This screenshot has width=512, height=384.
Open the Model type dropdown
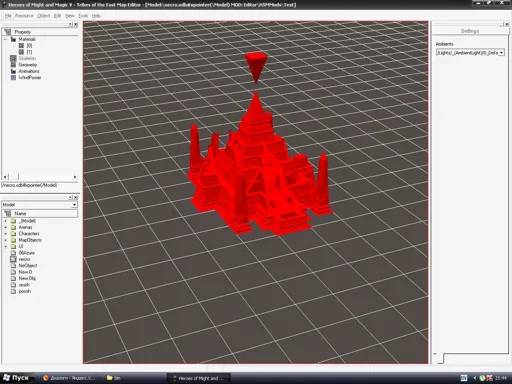(x=74, y=205)
